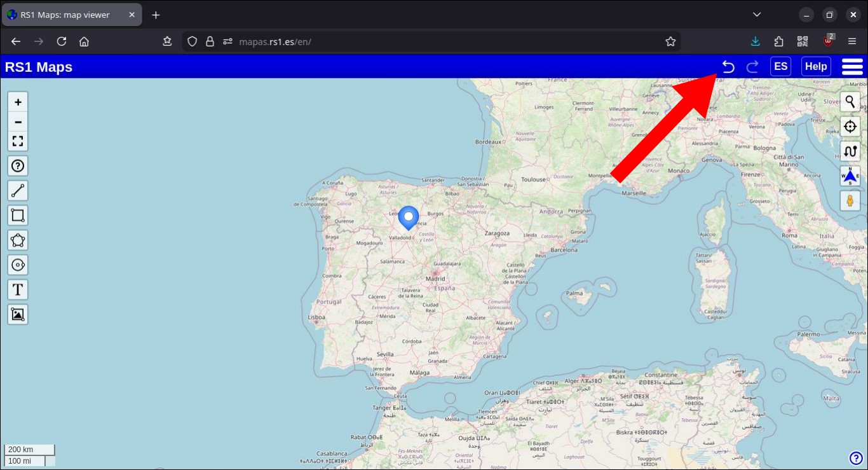Select the line drawing tool
Viewport: 868px width, 470px height.
18,190
